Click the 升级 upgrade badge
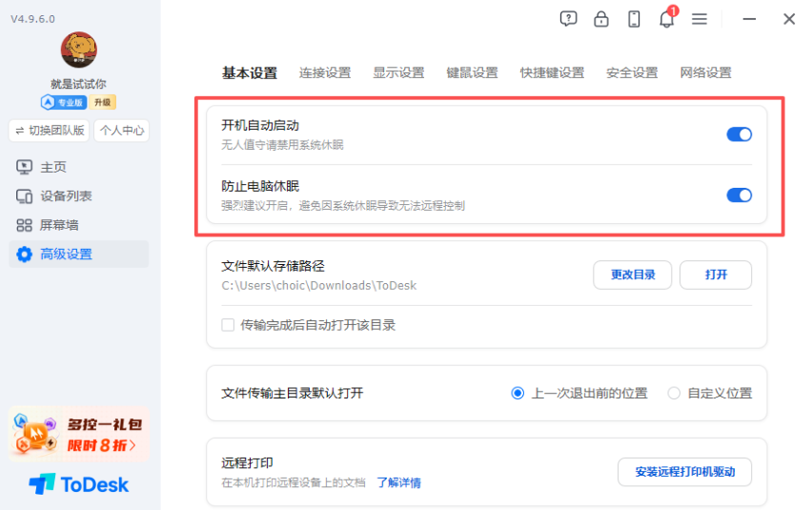 (103, 103)
